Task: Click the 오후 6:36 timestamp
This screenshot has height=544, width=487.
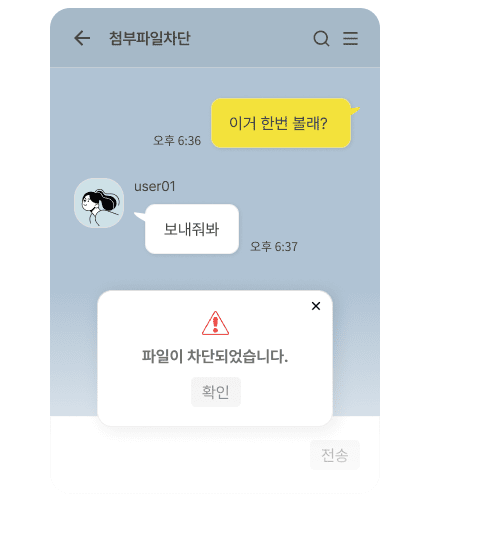Action: tap(177, 141)
